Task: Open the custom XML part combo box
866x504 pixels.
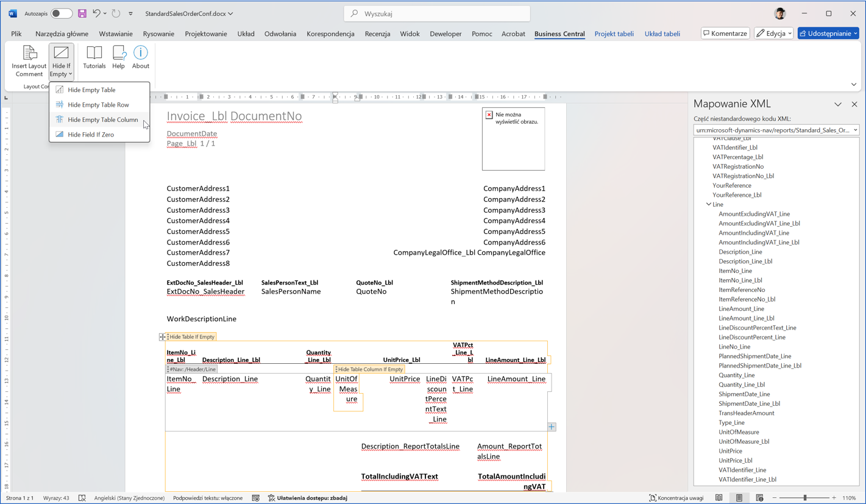Action: pos(776,130)
